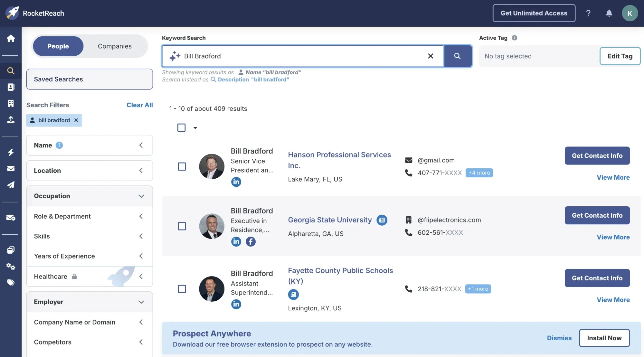The width and height of the screenshot is (644, 357).
Task: Click news icon under Fayette County Public Schools
Action: pos(293,295)
